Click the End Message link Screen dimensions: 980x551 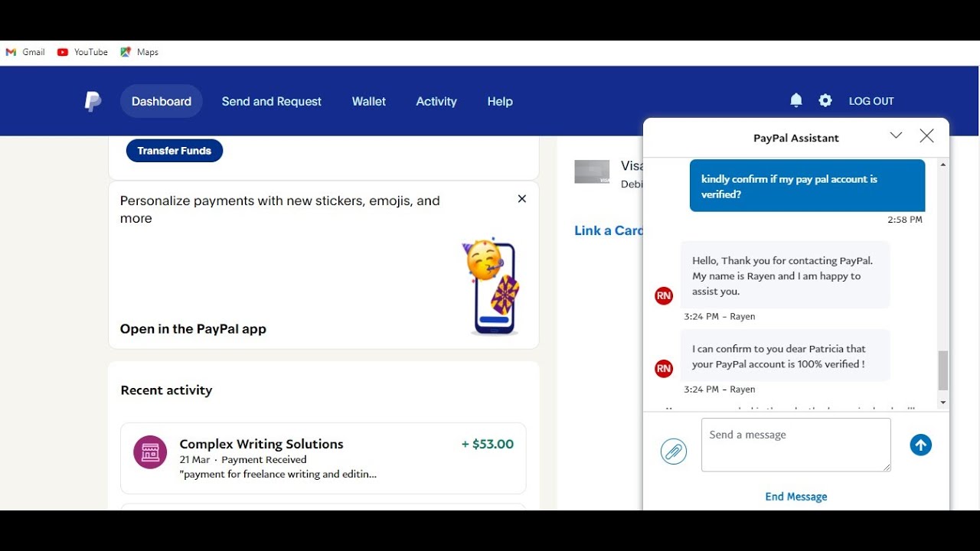point(796,497)
